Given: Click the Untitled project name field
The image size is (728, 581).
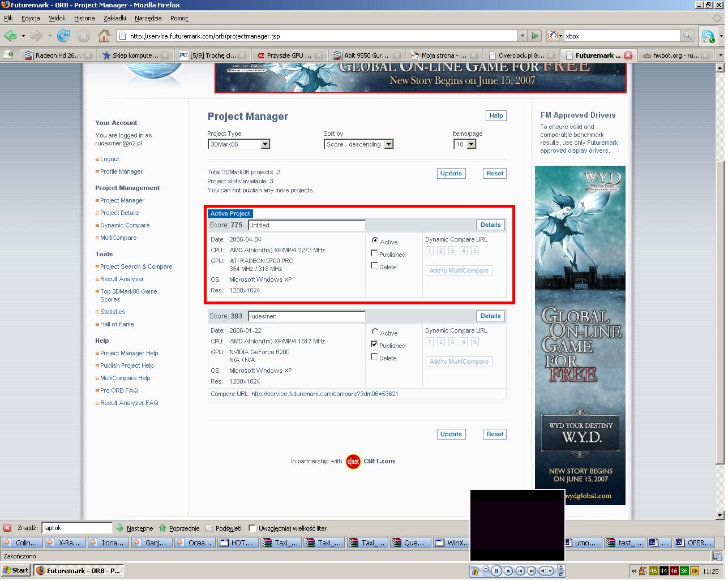Looking at the screenshot, I should [x=307, y=225].
